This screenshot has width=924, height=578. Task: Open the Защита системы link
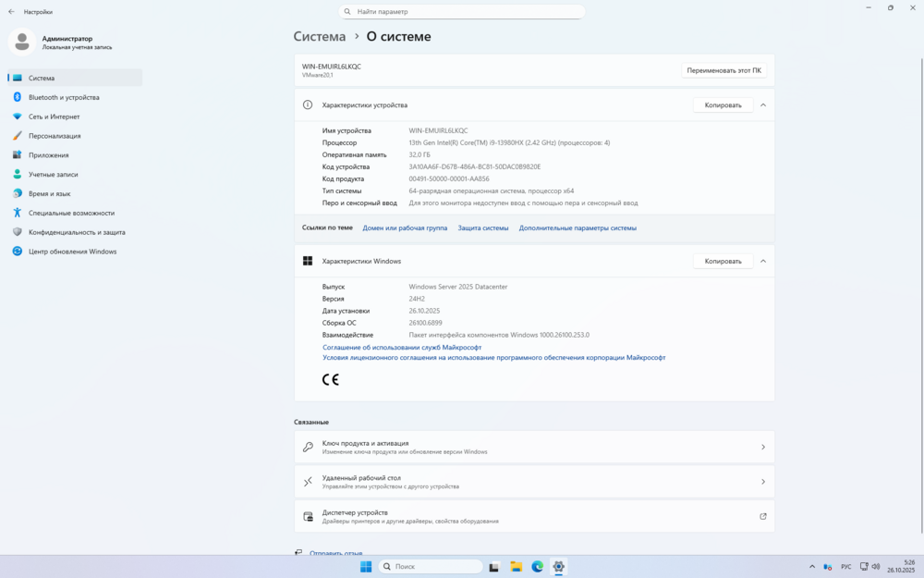[x=483, y=228]
